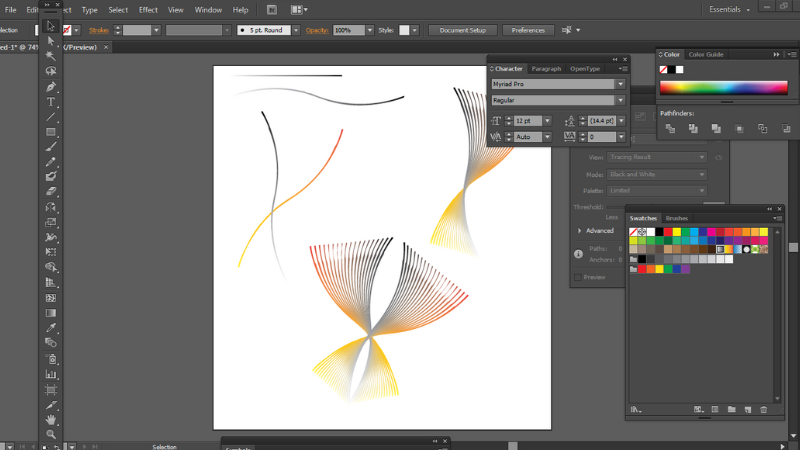Select the Direct Selection tool
The width and height of the screenshot is (800, 450).
[x=51, y=41]
